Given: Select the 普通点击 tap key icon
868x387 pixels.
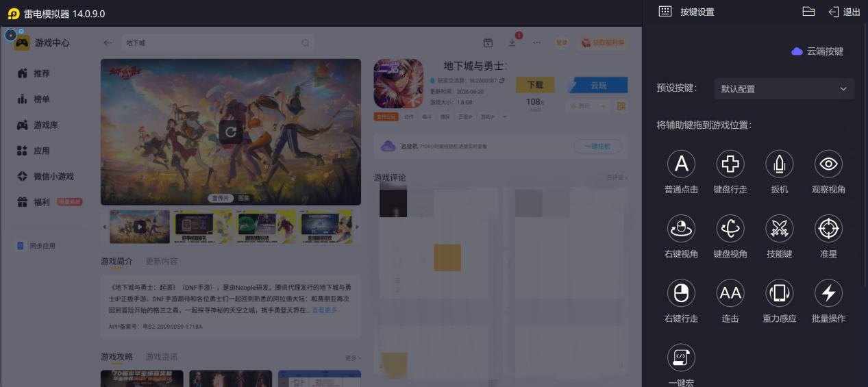Looking at the screenshot, I should [681, 164].
